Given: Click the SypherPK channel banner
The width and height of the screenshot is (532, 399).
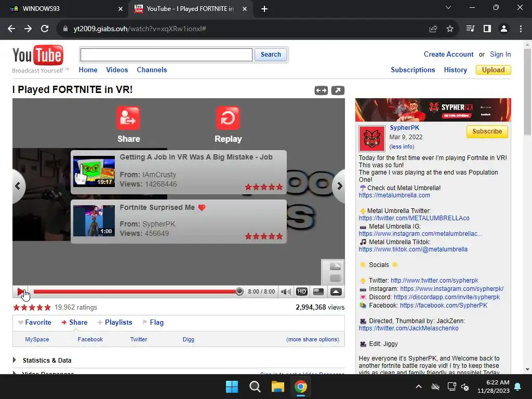Looking at the screenshot, I should click(433, 110).
